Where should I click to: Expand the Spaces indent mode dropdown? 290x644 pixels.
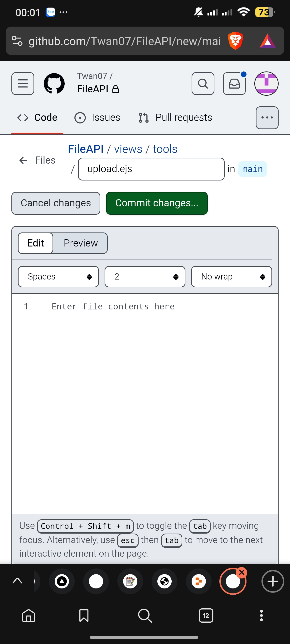[x=58, y=276]
